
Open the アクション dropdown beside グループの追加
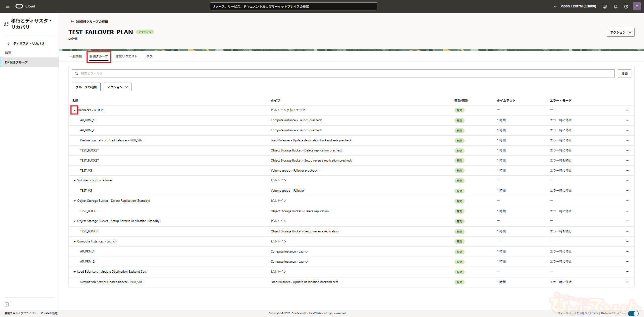pos(117,87)
